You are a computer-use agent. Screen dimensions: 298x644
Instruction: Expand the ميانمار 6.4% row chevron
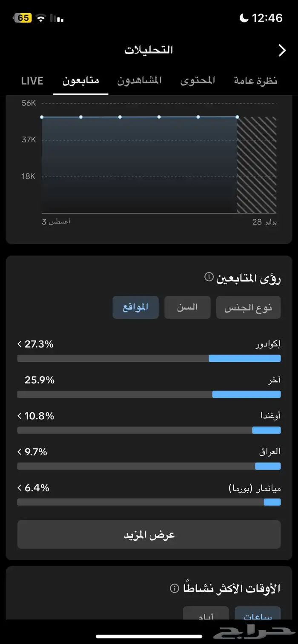coord(19,488)
